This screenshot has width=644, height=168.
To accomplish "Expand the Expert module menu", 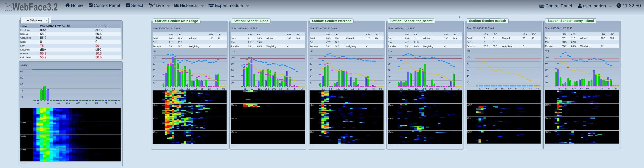I will click(x=228, y=5).
